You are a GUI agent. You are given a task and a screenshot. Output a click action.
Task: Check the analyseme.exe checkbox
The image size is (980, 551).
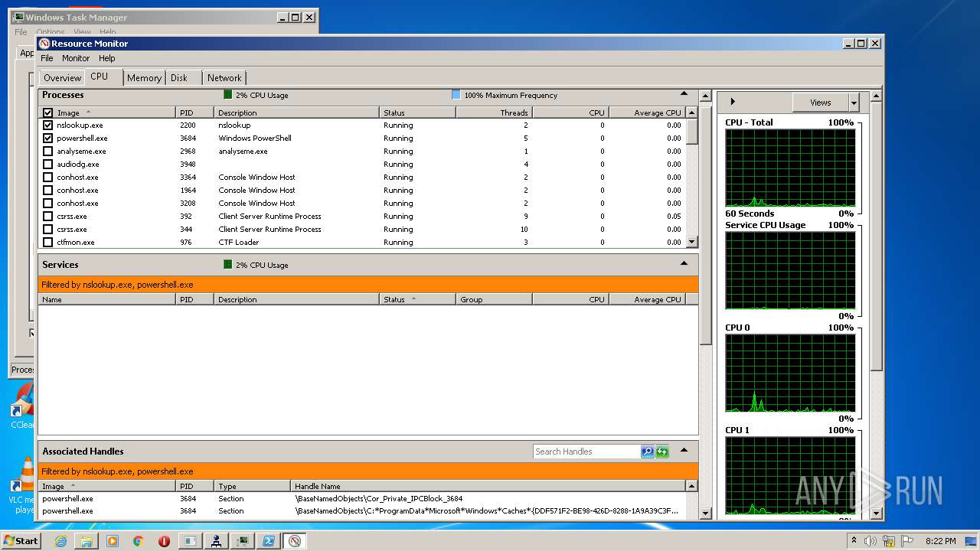(48, 152)
